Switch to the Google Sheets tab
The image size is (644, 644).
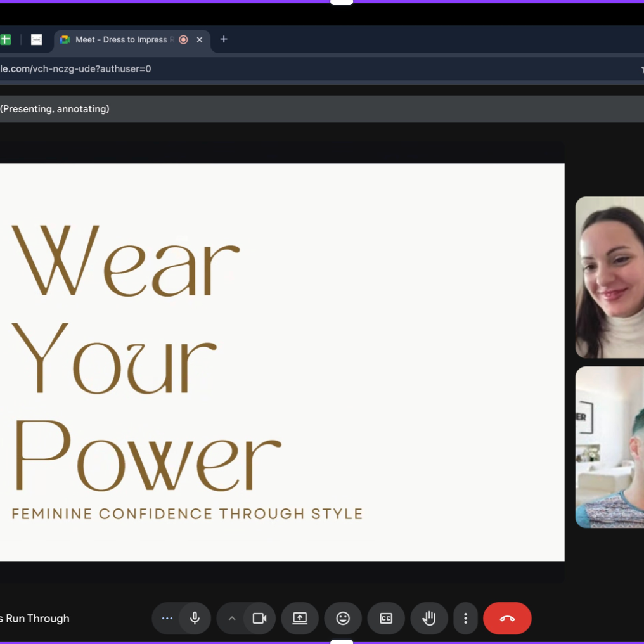tap(6, 39)
